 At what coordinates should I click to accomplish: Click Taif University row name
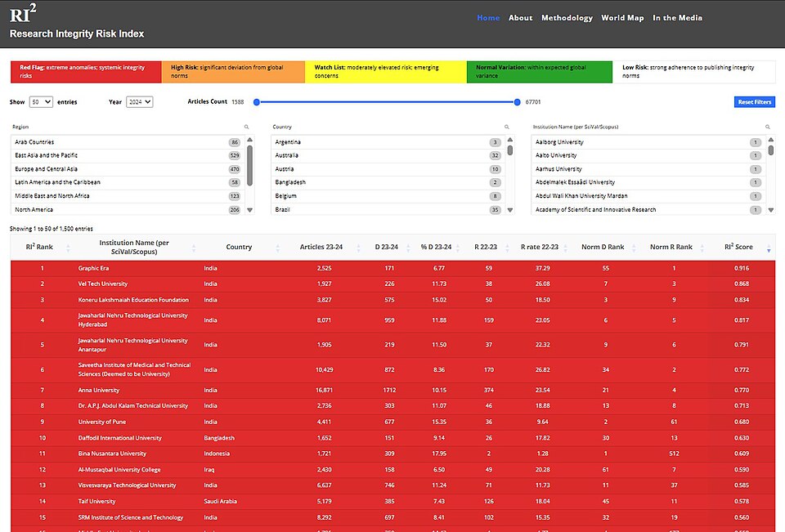click(96, 502)
